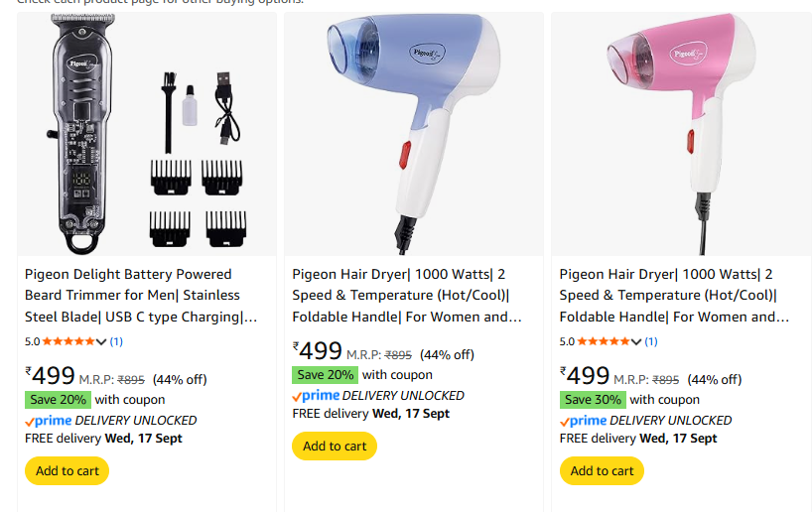The width and height of the screenshot is (812, 512).
Task: Add the pink hair dryer to cart
Action: coord(602,470)
